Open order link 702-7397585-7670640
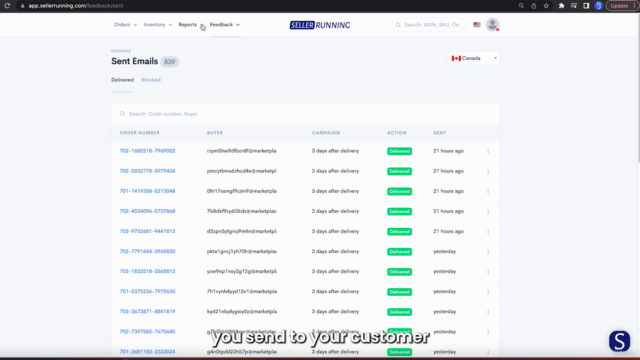 [x=147, y=331]
